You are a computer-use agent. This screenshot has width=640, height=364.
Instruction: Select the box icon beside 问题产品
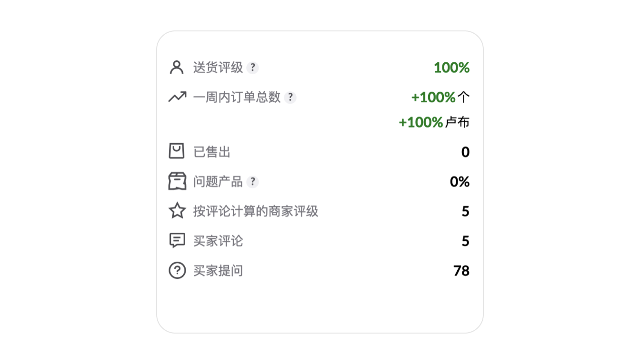(x=177, y=181)
